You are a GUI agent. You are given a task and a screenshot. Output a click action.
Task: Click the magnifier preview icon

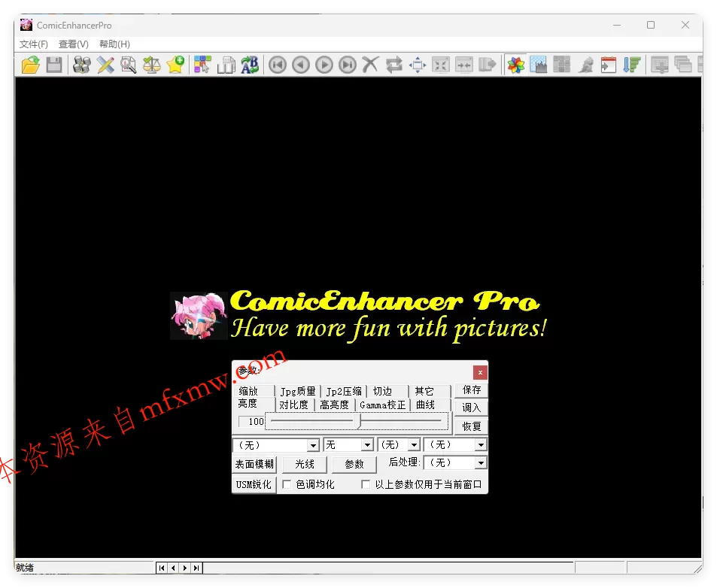129,65
